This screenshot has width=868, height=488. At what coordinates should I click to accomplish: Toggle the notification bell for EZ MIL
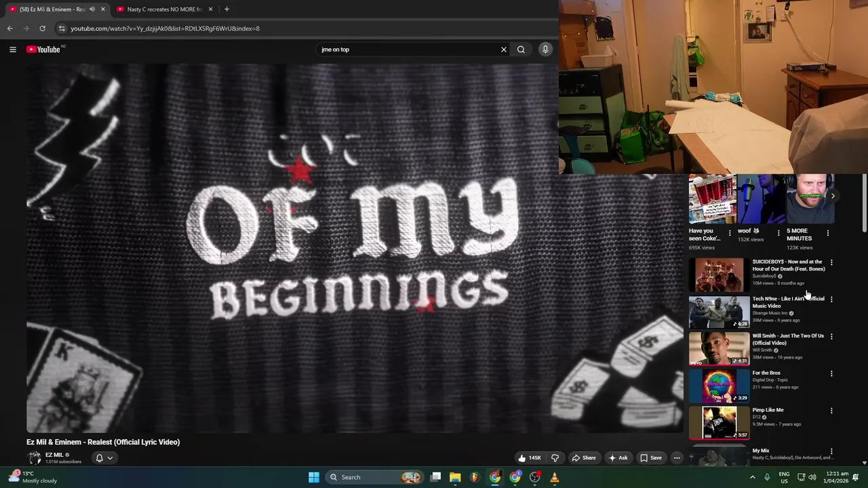pyautogui.click(x=99, y=458)
